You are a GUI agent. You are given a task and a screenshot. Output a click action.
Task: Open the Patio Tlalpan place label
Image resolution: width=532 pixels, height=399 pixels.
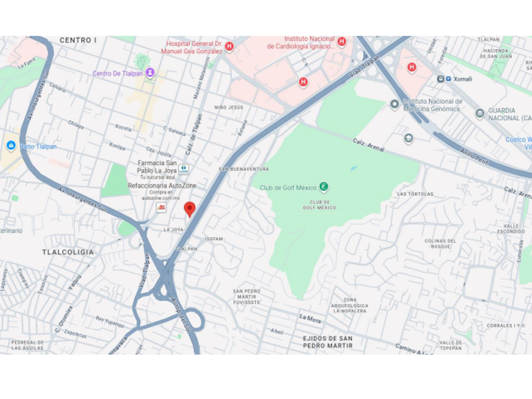coord(39,146)
